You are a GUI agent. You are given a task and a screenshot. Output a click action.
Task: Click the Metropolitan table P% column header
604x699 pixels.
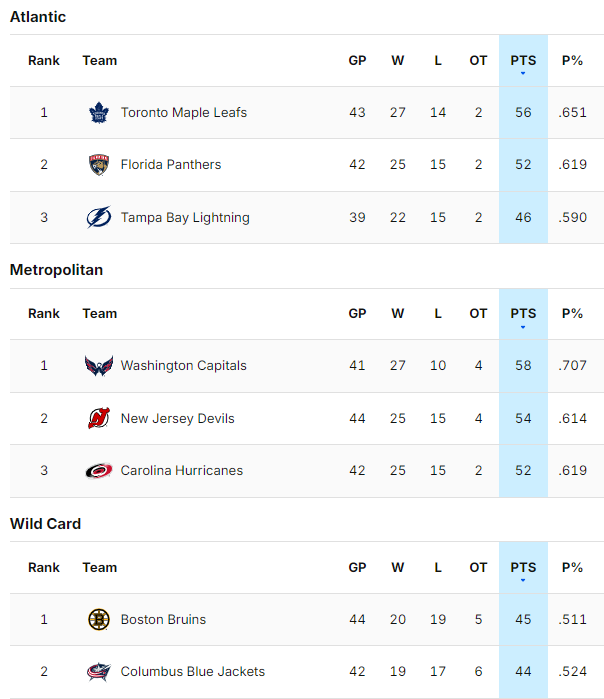[572, 314]
